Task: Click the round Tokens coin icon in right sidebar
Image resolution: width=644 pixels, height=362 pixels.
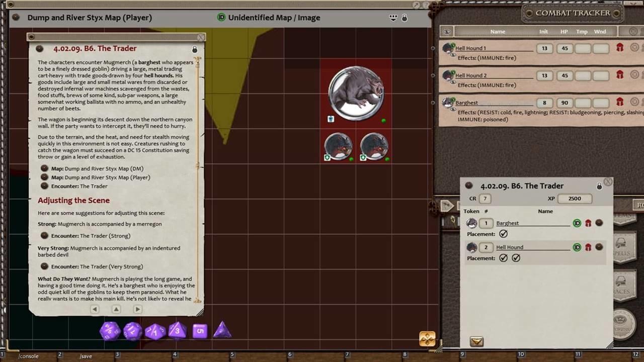Action: [x=624, y=324]
